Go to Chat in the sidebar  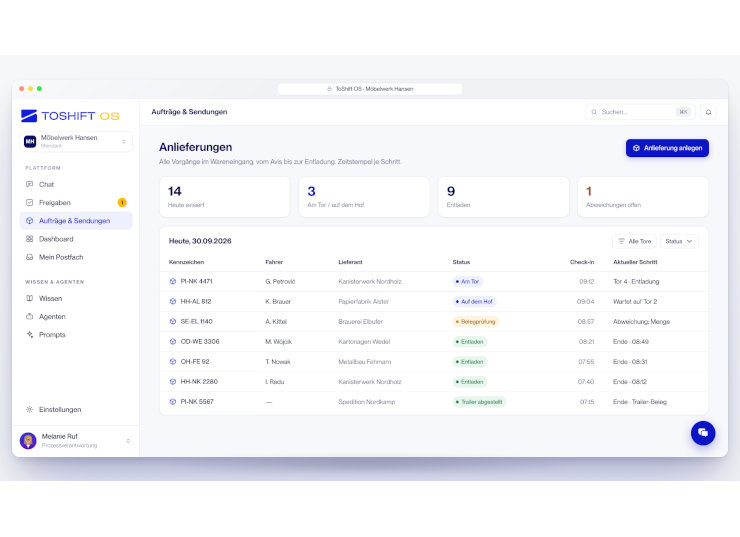click(x=76, y=184)
